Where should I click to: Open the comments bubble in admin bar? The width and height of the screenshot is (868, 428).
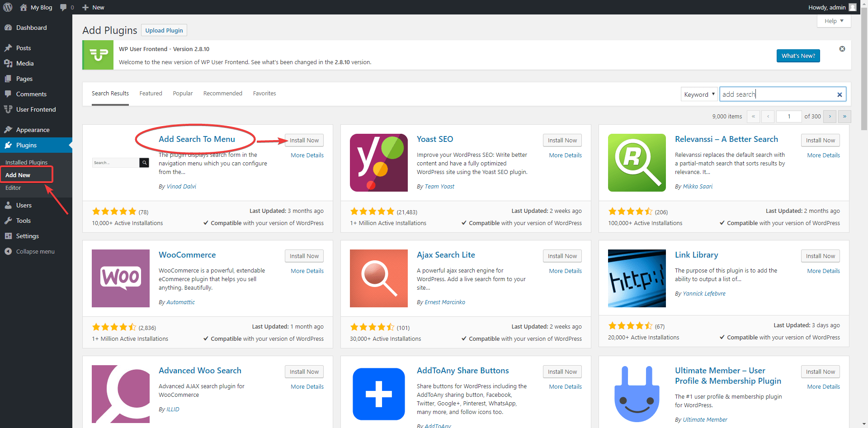tap(63, 7)
